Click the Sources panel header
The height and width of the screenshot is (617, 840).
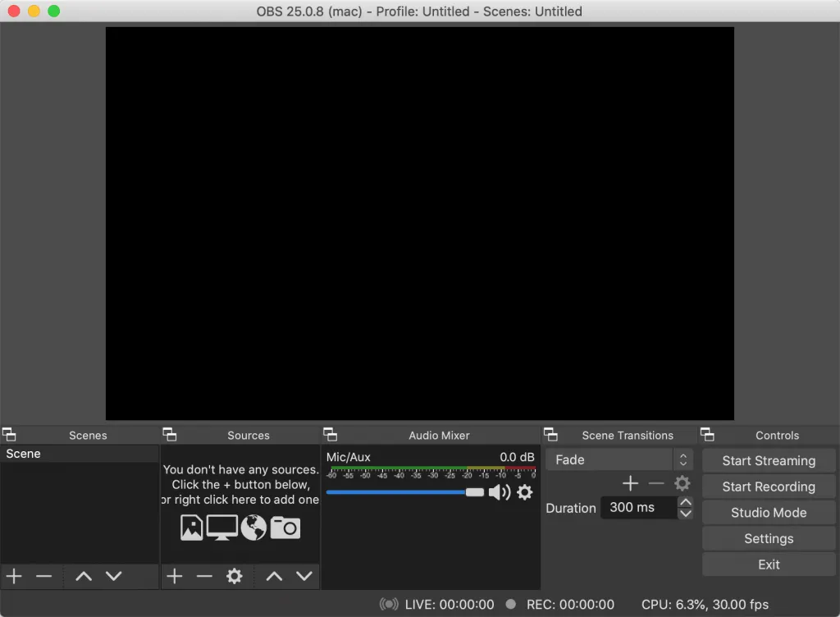[249, 435]
